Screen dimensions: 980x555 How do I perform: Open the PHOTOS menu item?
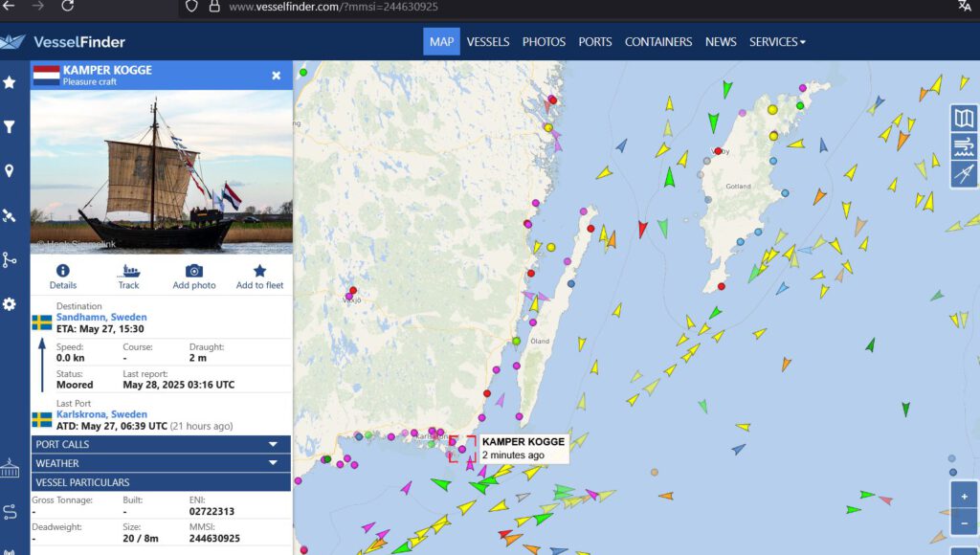pos(544,42)
